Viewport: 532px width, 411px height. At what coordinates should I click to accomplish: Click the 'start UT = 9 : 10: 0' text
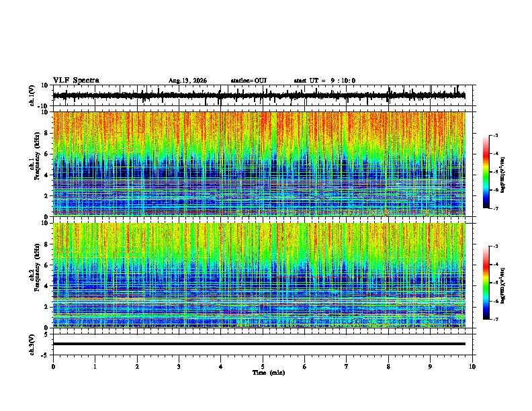[324, 81]
